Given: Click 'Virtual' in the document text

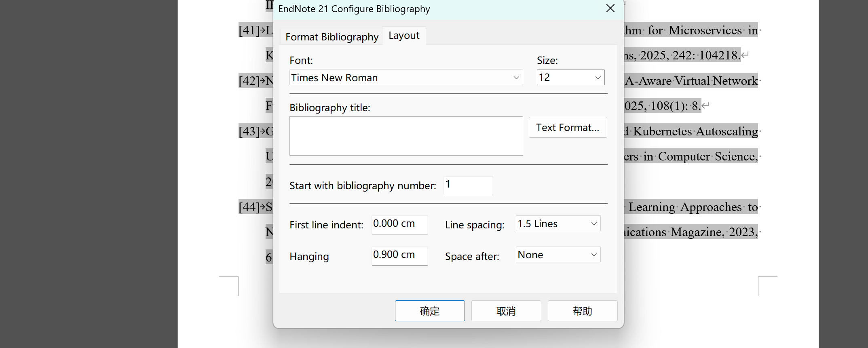Looking at the screenshot, I should [692, 81].
